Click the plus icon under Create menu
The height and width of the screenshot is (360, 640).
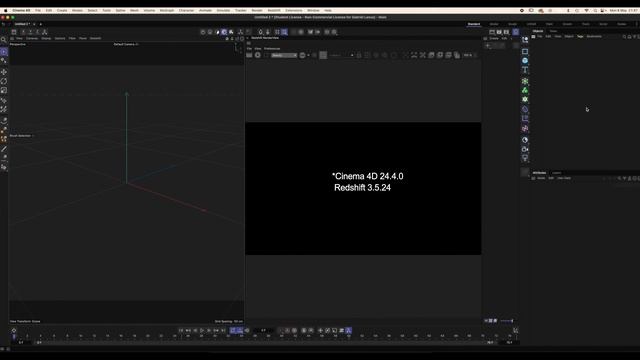tap(488, 46)
